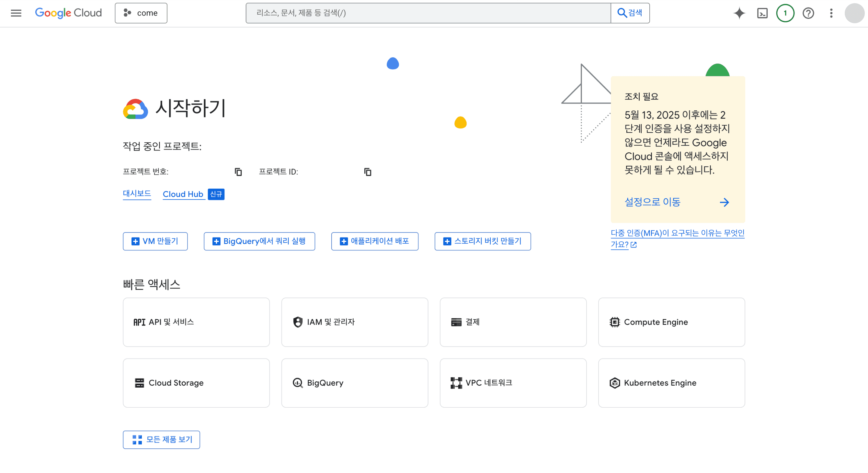The image size is (868, 473).
Task: Click the resource search input field
Action: coord(428,13)
